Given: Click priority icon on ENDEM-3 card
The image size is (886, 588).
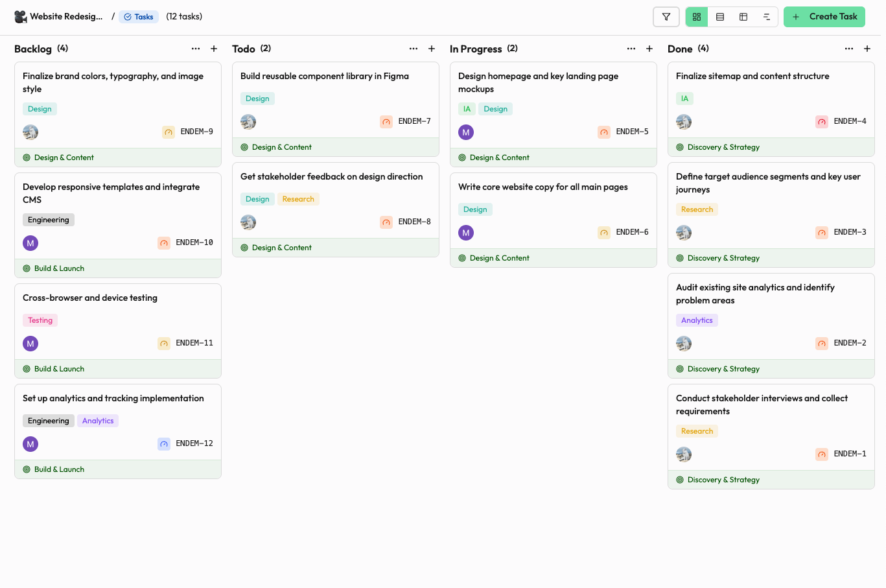Looking at the screenshot, I should [822, 233].
